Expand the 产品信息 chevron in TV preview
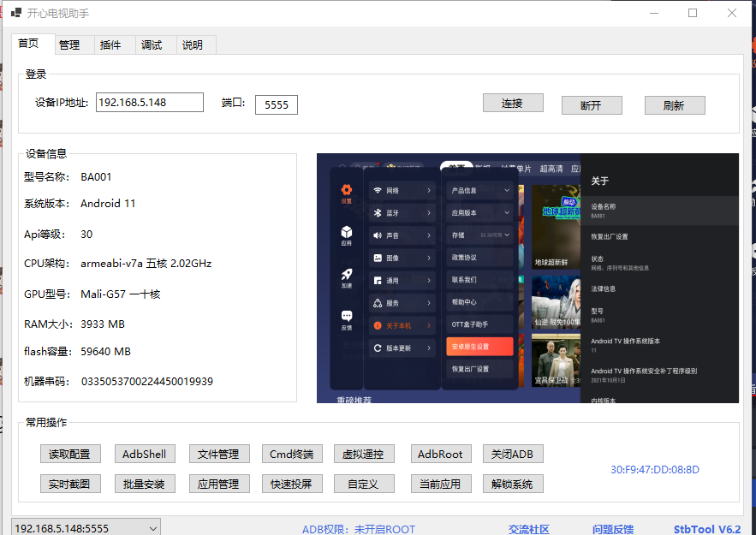This screenshot has width=756, height=535. (507, 190)
